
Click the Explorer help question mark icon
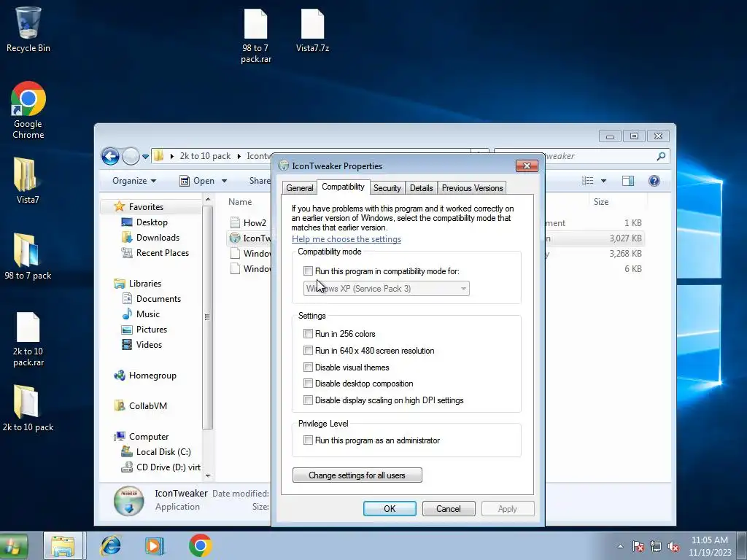point(654,181)
